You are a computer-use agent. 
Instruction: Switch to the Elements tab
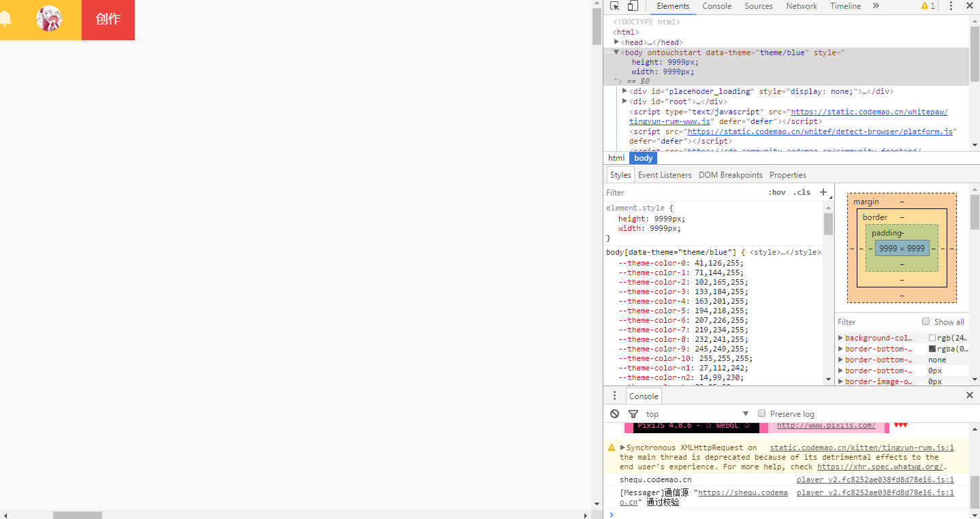[x=673, y=6]
